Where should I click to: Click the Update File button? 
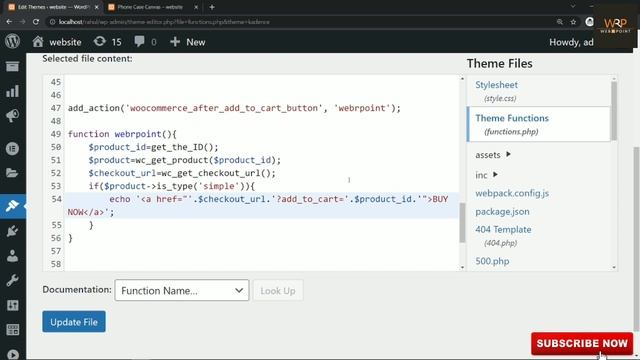click(x=74, y=322)
